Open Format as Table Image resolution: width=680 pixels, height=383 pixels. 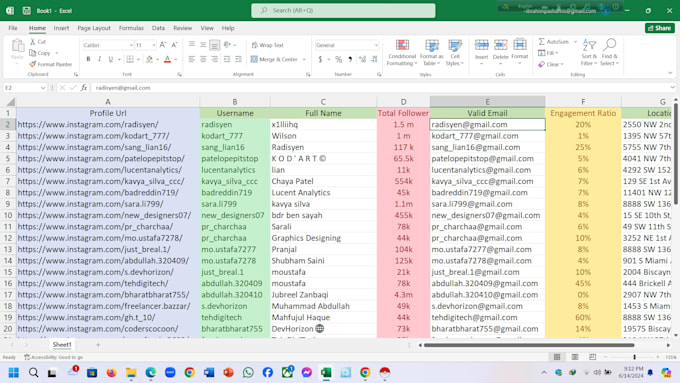[x=432, y=52]
